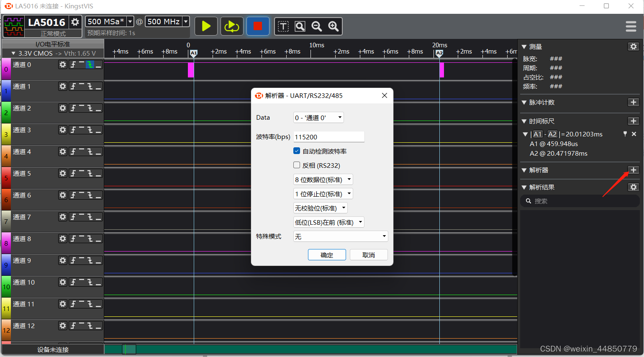Viewport: 644px width, 357px height.
Task: Add a pulse counter with the plus button
Action: (634, 102)
